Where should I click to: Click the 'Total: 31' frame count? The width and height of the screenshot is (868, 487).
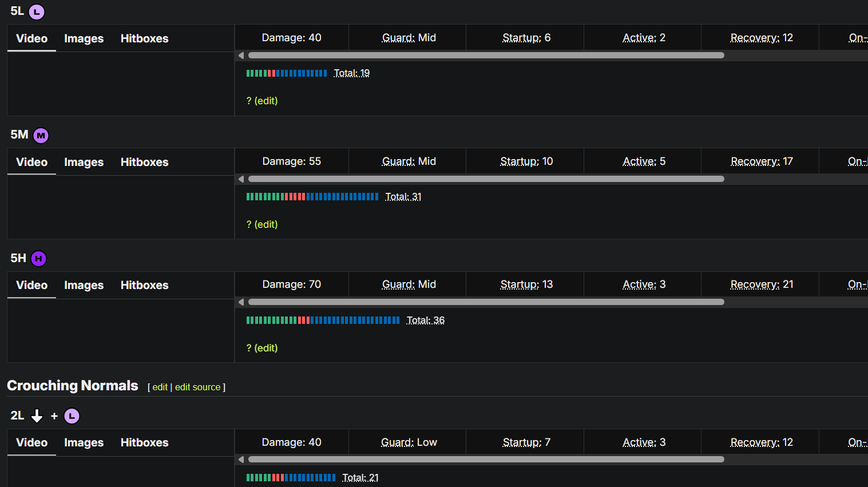tap(403, 197)
